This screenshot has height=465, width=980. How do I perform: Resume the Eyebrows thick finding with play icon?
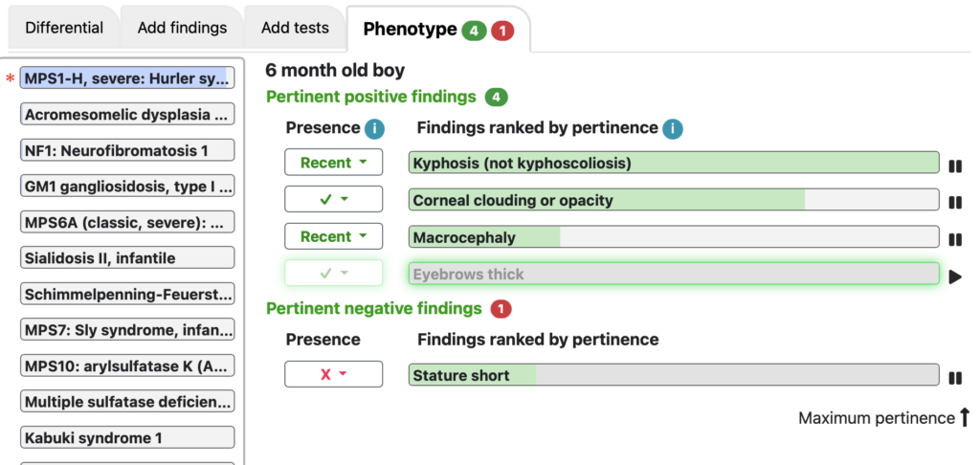coord(955,277)
